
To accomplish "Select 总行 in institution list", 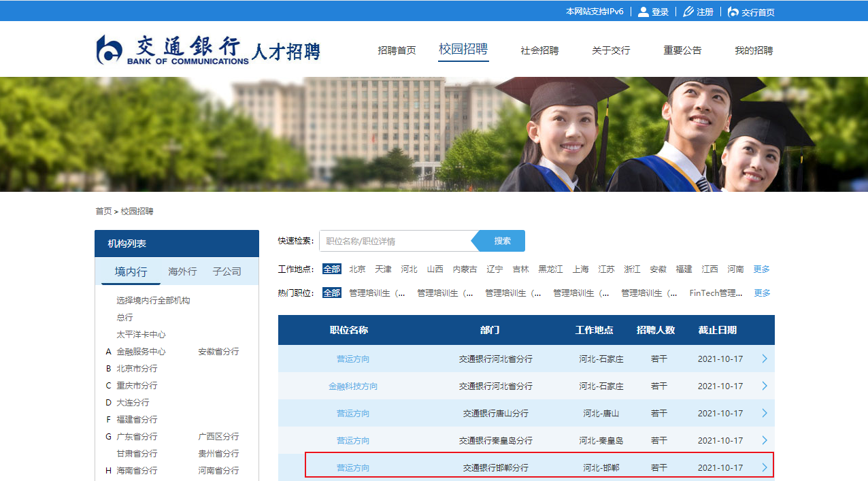I will (x=124, y=318).
